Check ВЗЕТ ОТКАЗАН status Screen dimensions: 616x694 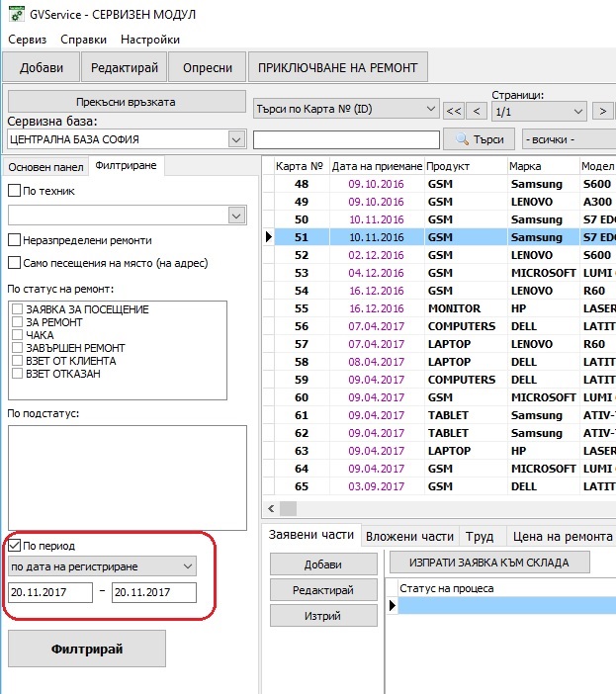pyautogui.click(x=17, y=373)
